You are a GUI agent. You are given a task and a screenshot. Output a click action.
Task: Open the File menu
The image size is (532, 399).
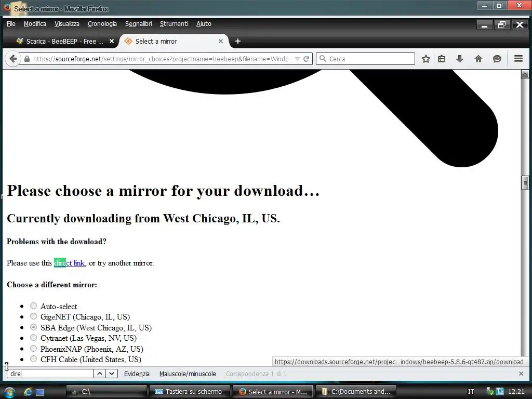pyautogui.click(x=11, y=24)
